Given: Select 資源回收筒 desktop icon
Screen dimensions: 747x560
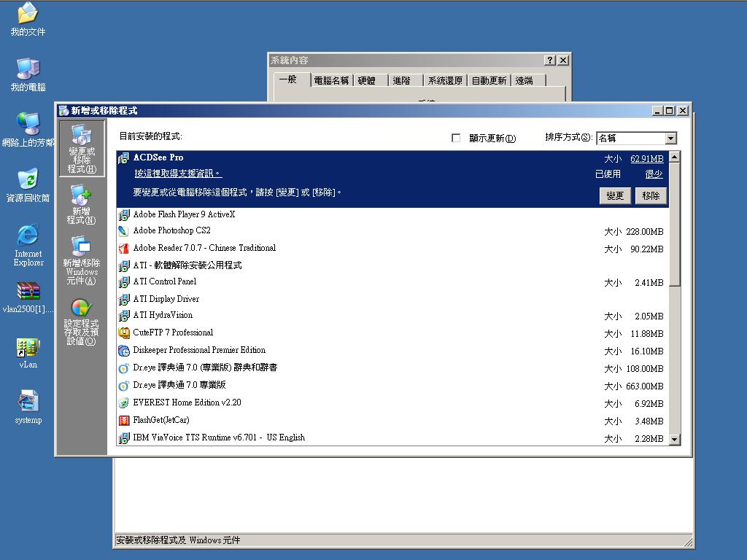Looking at the screenshot, I should pyautogui.click(x=28, y=184).
